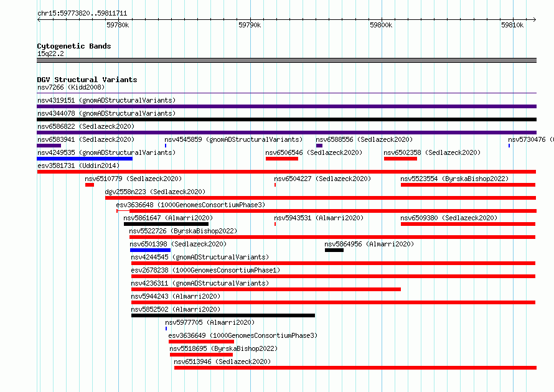Viewport: 554px width, 392px height.
Task: Open nsv5523554 (ByrskaBishop2022) label
Action: tap(454, 179)
